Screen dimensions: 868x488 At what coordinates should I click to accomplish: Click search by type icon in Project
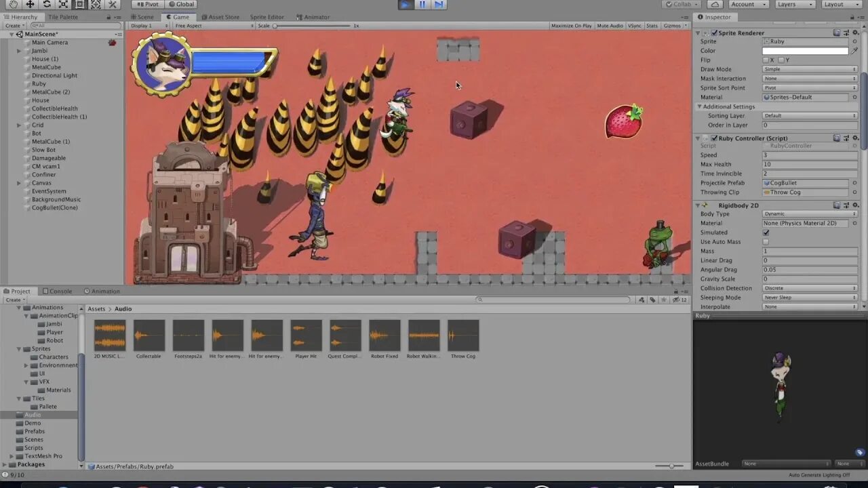coord(642,300)
